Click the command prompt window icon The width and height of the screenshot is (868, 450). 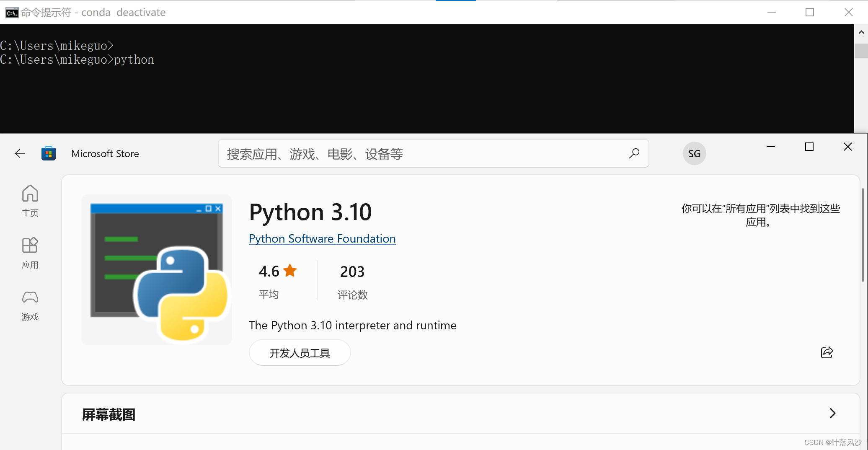(x=12, y=13)
